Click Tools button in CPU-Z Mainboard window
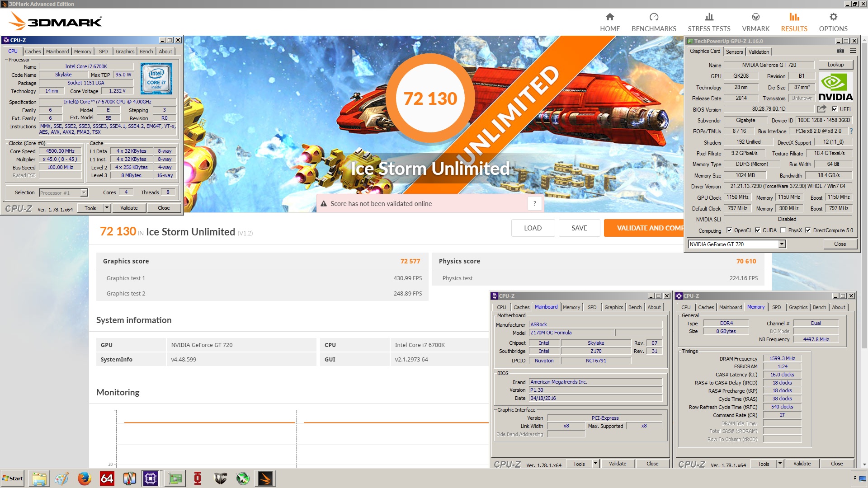Image resolution: width=868 pixels, height=488 pixels. point(579,464)
